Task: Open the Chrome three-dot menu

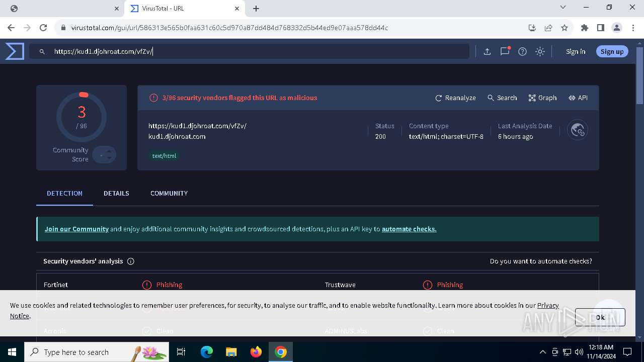Action: (633, 28)
